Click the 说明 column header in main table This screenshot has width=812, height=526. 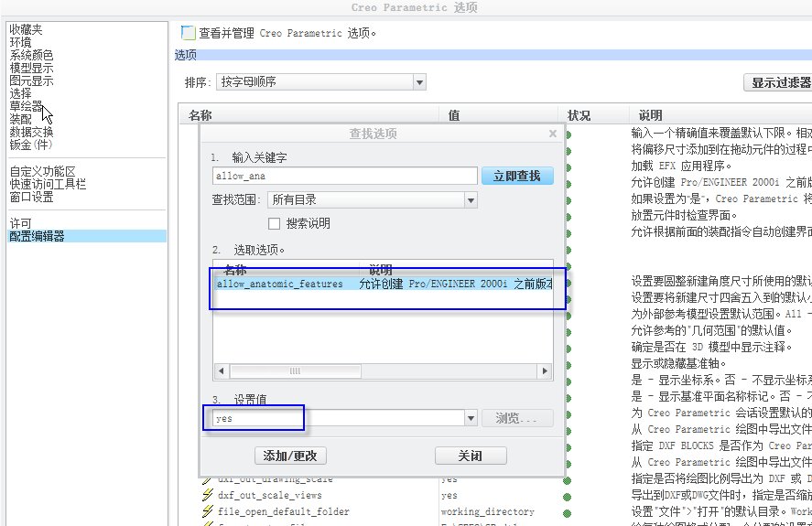(651, 115)
